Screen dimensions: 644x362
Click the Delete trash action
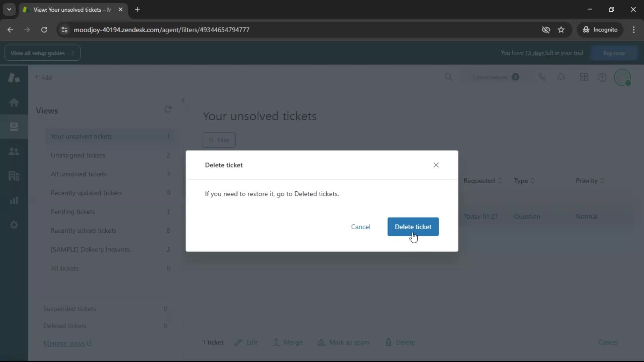[x=400, y=343]
